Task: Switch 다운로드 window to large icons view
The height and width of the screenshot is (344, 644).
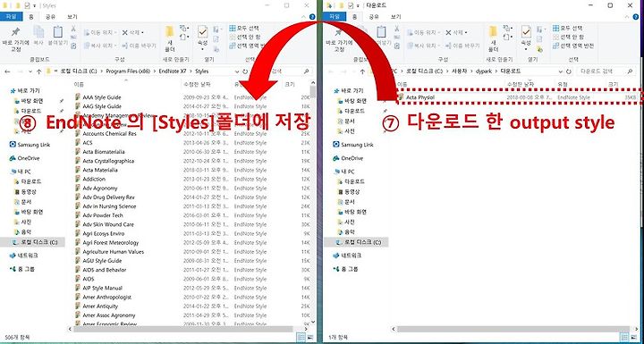Action: coord(635,338)
